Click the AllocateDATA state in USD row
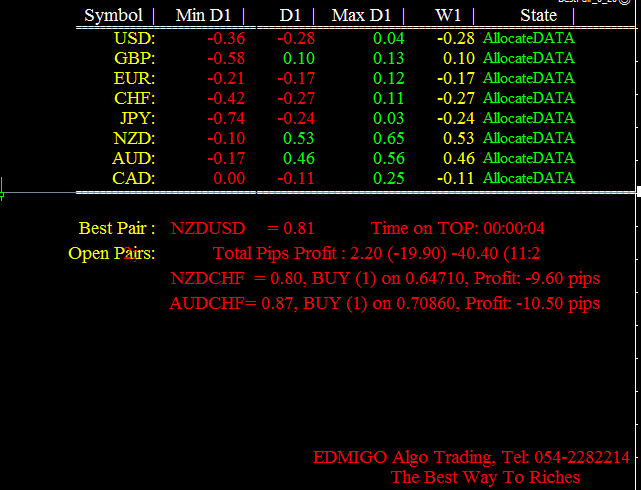Image resolution: width=641 pixels, height=490 pixels. tap(529, 38)
